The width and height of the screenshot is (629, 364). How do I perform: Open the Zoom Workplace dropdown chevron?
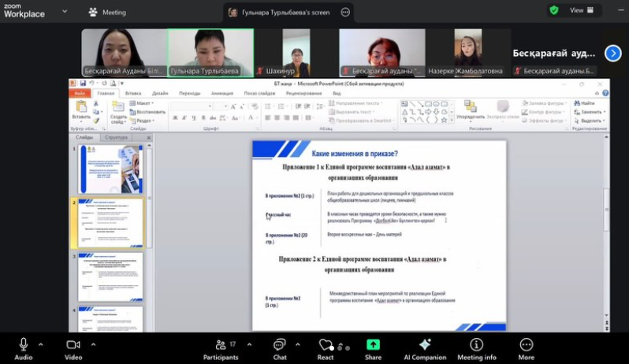(x=65, y=12)
